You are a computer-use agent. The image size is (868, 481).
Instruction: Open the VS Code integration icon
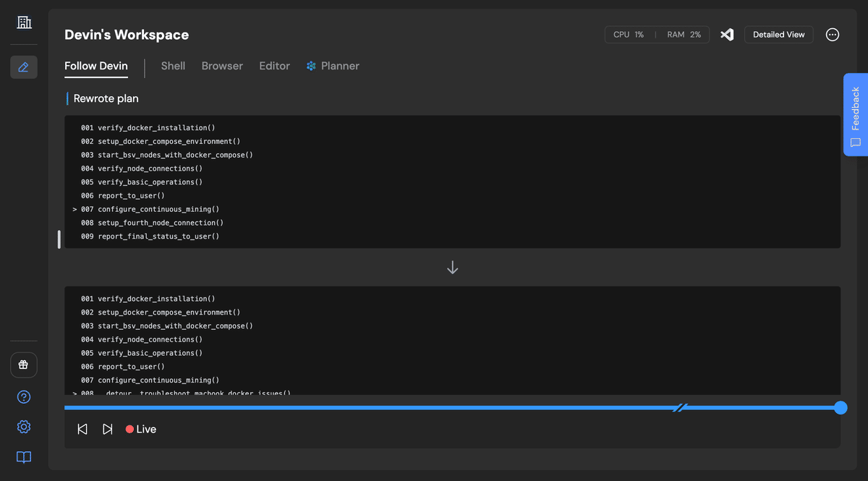click(726, 34)
